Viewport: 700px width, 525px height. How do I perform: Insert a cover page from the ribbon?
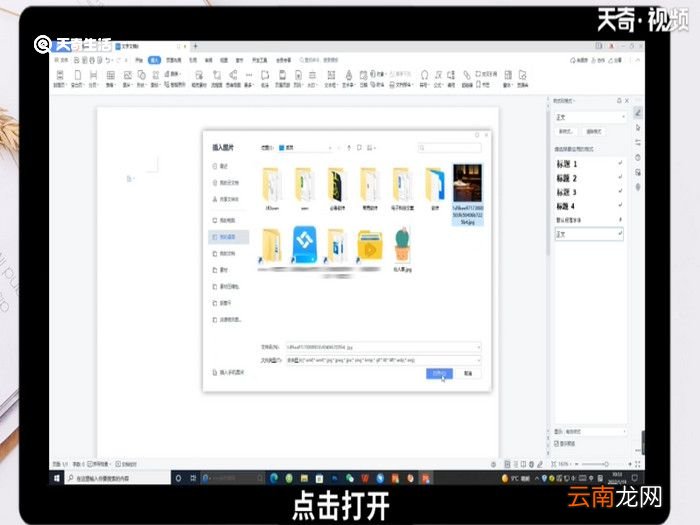click(x=60, y=78)
